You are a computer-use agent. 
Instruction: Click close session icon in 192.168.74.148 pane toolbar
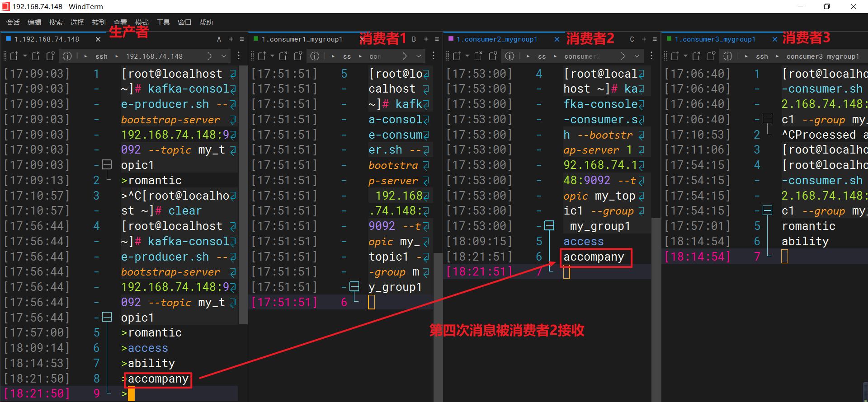[x=36, y=56]
